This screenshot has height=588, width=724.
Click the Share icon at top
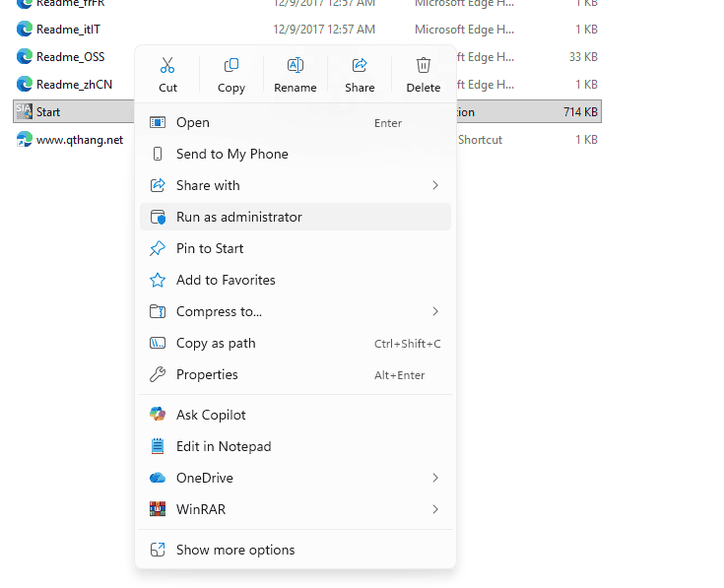tap(360, 66)
